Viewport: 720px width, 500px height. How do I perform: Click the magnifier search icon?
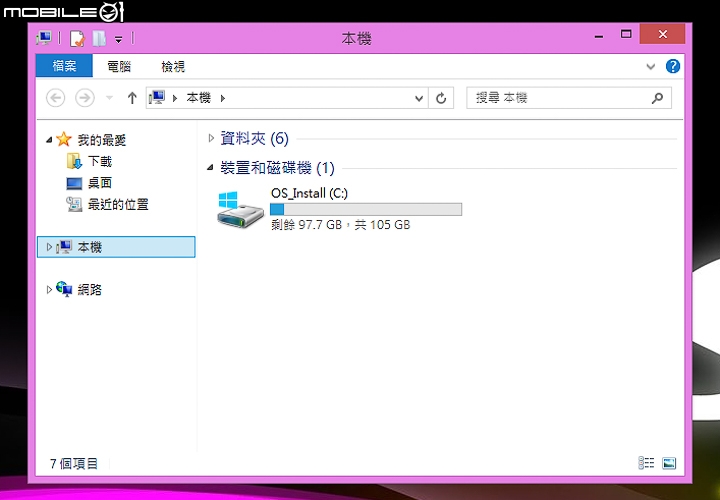tap(657, 98)
